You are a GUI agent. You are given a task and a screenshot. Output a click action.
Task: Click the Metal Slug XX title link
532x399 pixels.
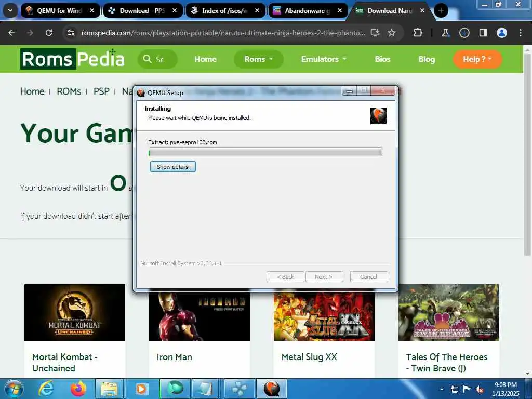click(309, 357)
